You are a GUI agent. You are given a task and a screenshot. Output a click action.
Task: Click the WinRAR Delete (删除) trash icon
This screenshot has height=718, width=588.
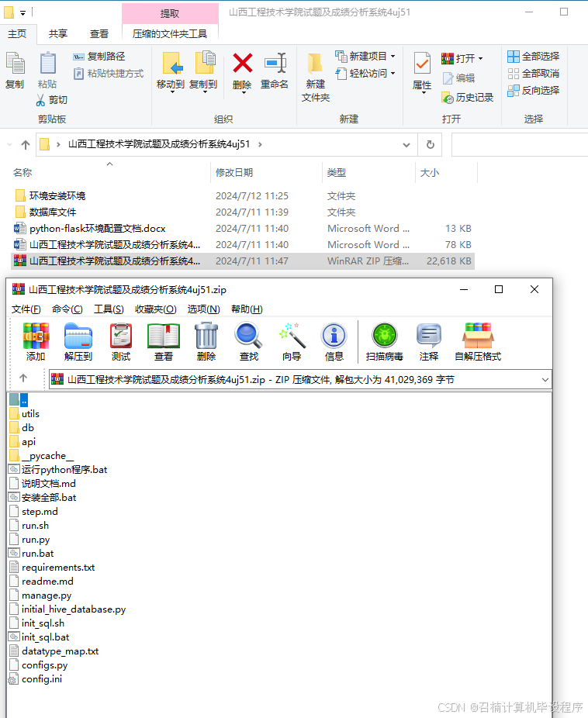coord(206,342)
